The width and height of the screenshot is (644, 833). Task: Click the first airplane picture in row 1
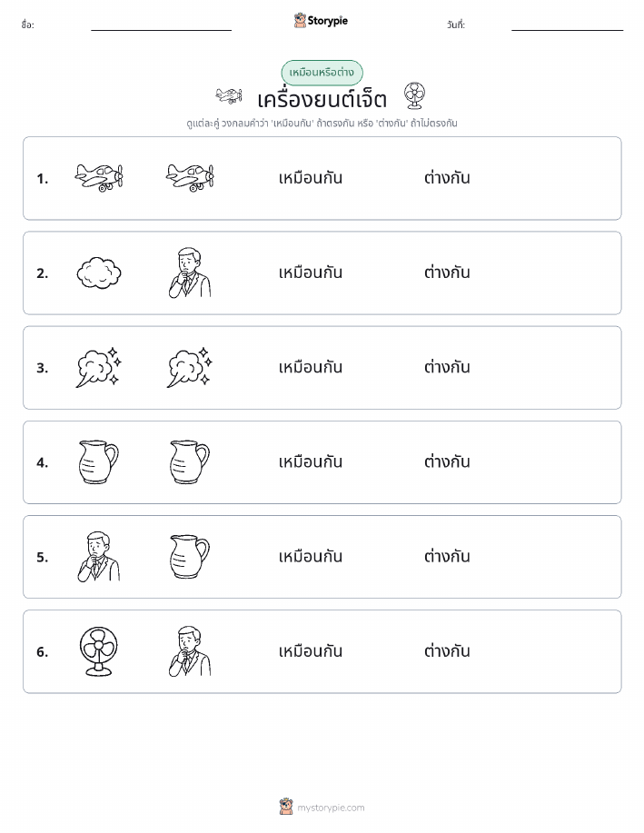[99, 177]
